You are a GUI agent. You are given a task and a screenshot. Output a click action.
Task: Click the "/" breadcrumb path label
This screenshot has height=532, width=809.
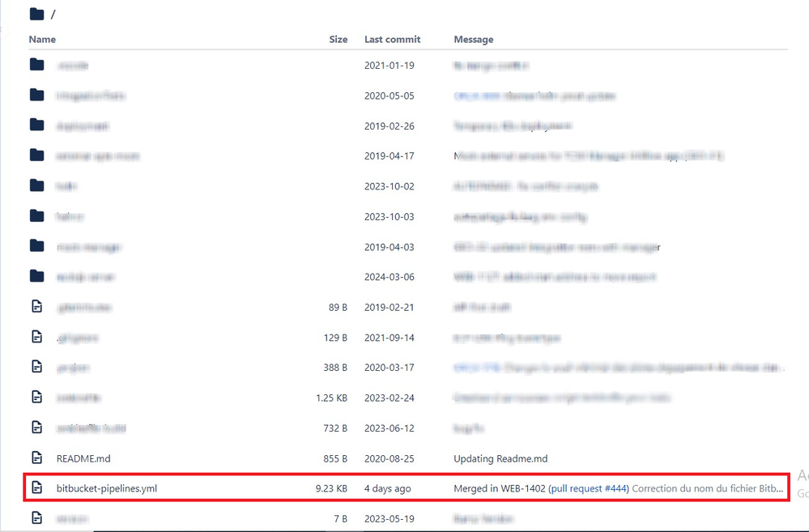click(53, 13)
